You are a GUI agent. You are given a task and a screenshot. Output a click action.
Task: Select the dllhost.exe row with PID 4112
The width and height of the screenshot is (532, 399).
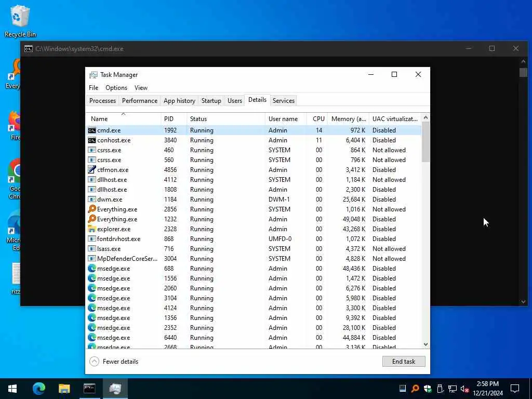point(254,179)
